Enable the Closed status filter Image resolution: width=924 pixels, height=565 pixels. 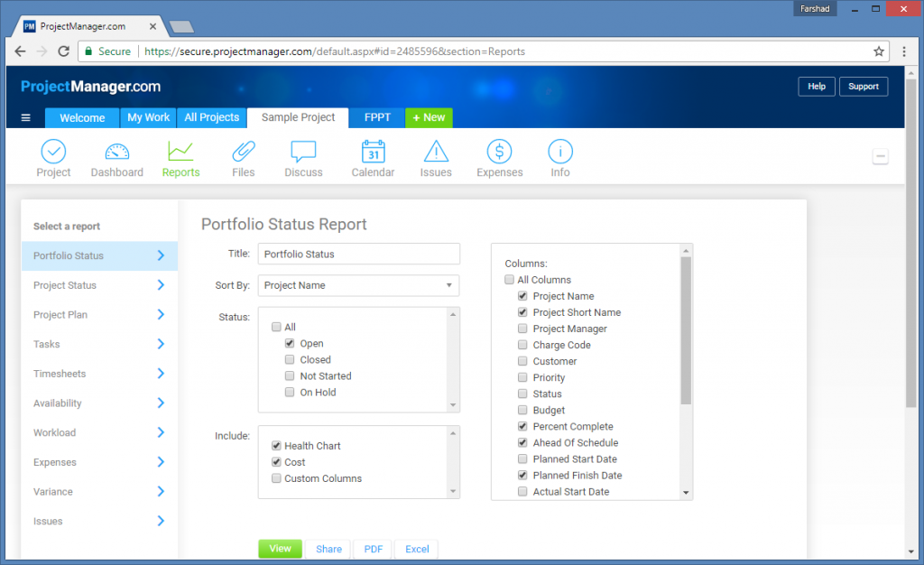[x=290, y=359]
